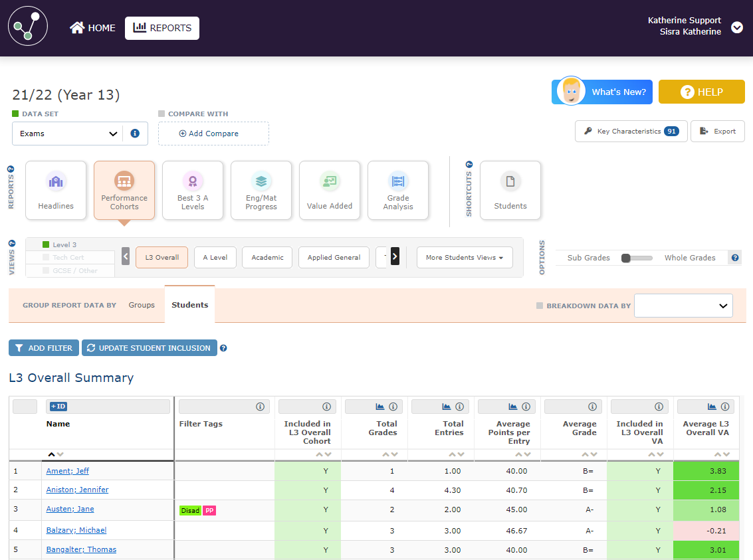Switch to the Groups tab
This screenshot has width=753, height=560.
coord(142,305)
